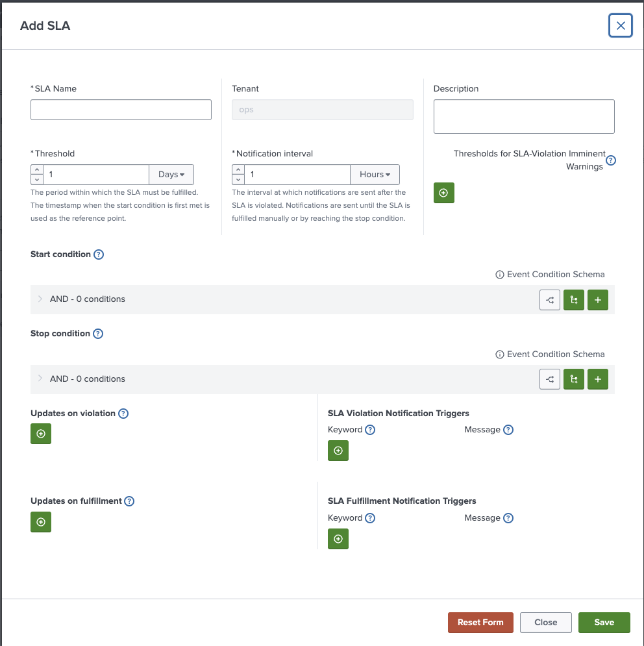Add an SLA Fulfillment Notification Trigger
644x646 pixels.
[x=338, y=538]
